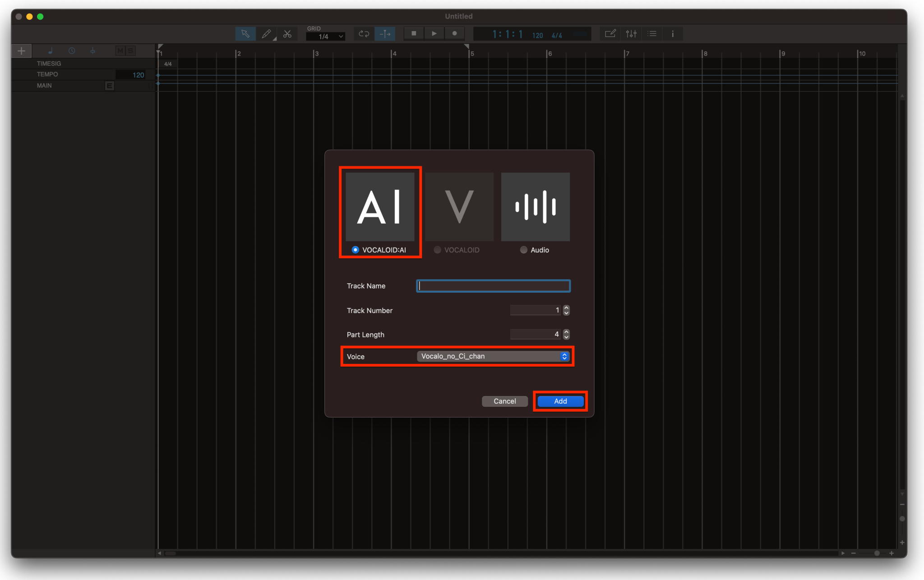Increase Track Number with the stepper
924x580 pixels.
pyautogui.click(x=565, y=308)
